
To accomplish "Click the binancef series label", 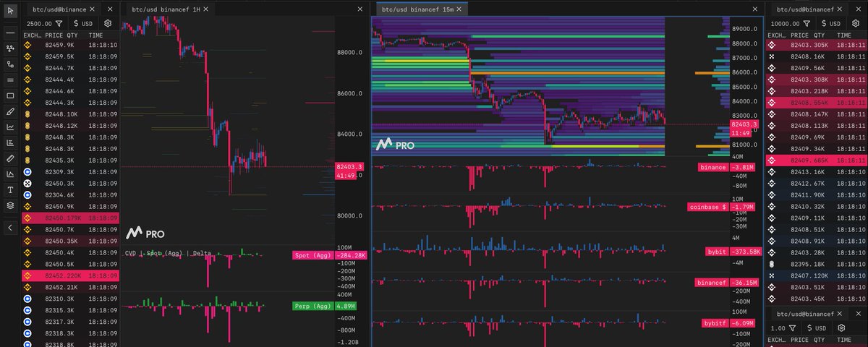I will [x=710, y=282].
